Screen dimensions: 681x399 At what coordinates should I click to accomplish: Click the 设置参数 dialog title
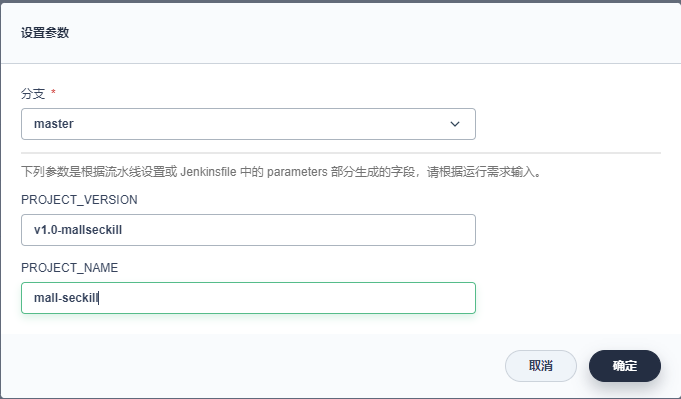tap(45, 33)
